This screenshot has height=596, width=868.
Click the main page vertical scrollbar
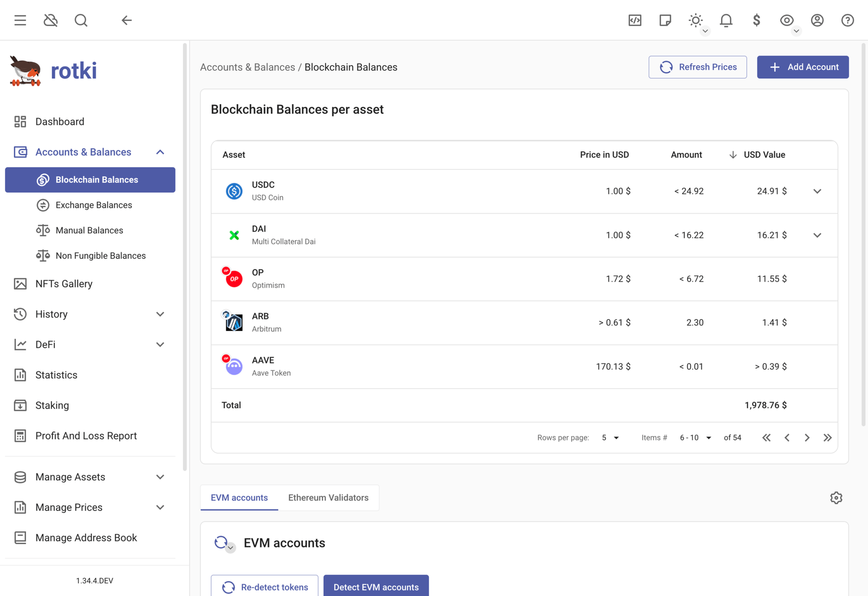pos(863,235)
